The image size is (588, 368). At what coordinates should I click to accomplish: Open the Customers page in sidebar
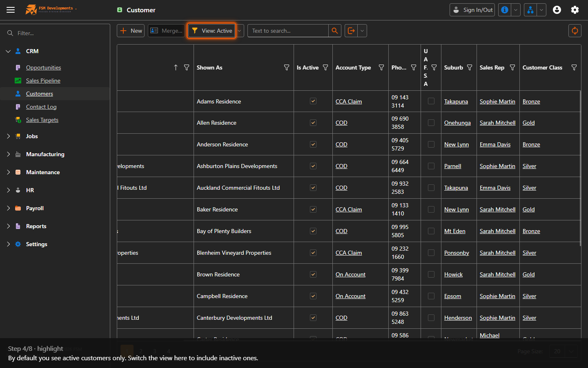pos(40,94)
